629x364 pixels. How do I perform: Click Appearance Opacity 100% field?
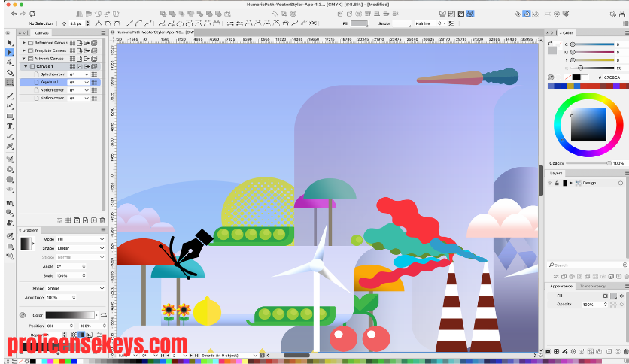pyautogui.click(x=593, y=305)
